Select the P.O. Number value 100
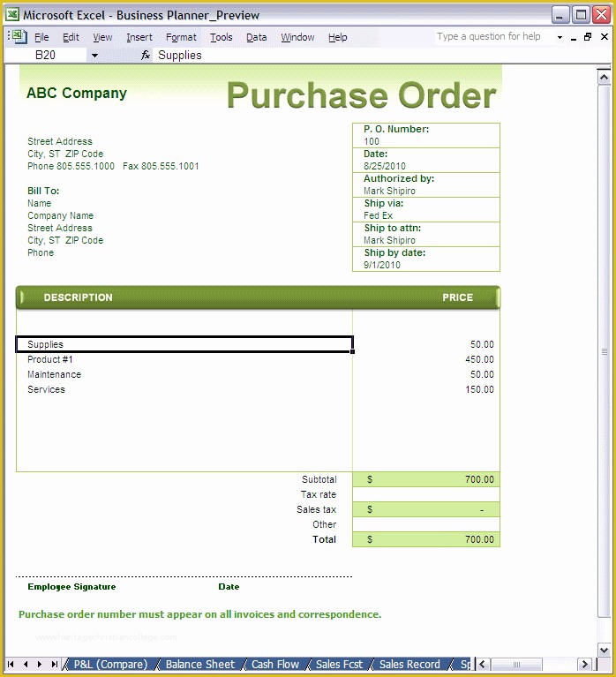 click(x=372, y=141)
